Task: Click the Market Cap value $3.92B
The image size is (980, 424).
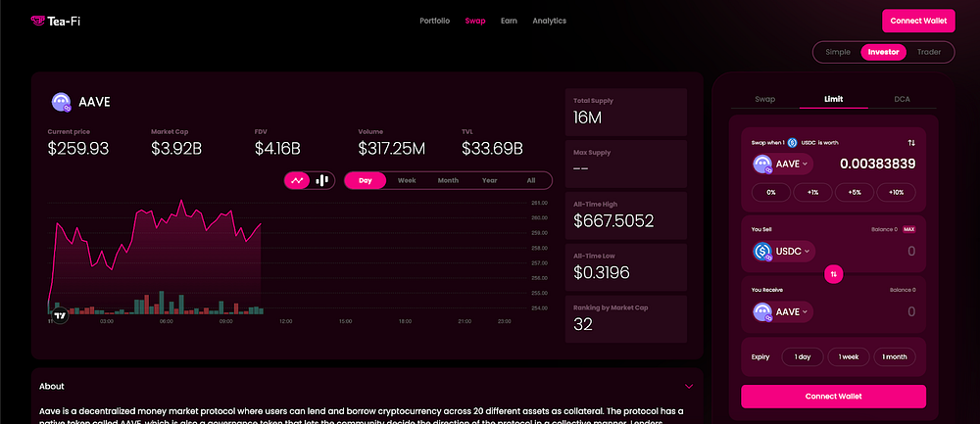Action: tap(176, 149)
